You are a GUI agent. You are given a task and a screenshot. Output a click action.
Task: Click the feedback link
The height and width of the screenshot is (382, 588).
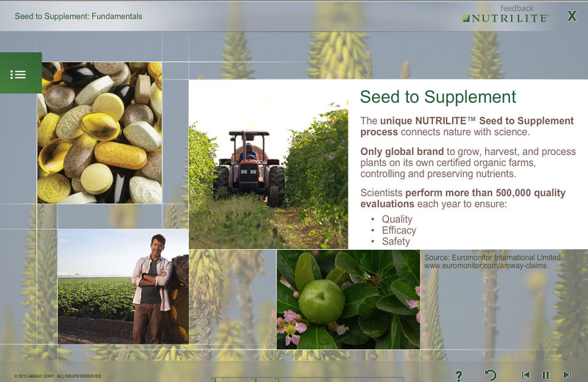tap(517, 8)
